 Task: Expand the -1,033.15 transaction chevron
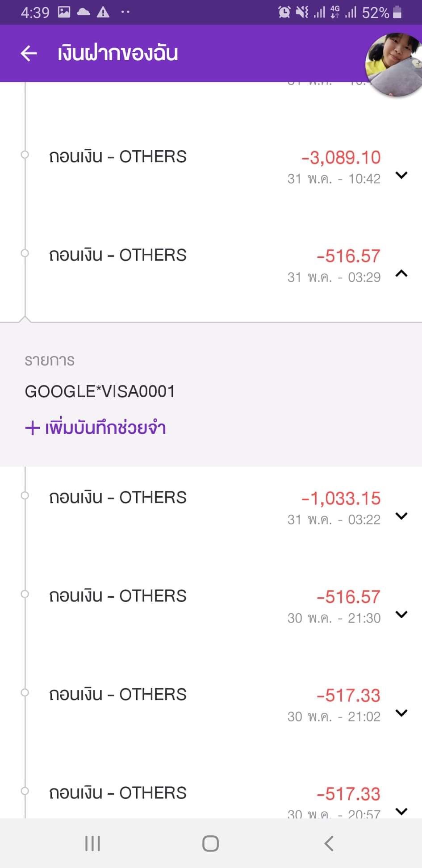tap(401, 516)
